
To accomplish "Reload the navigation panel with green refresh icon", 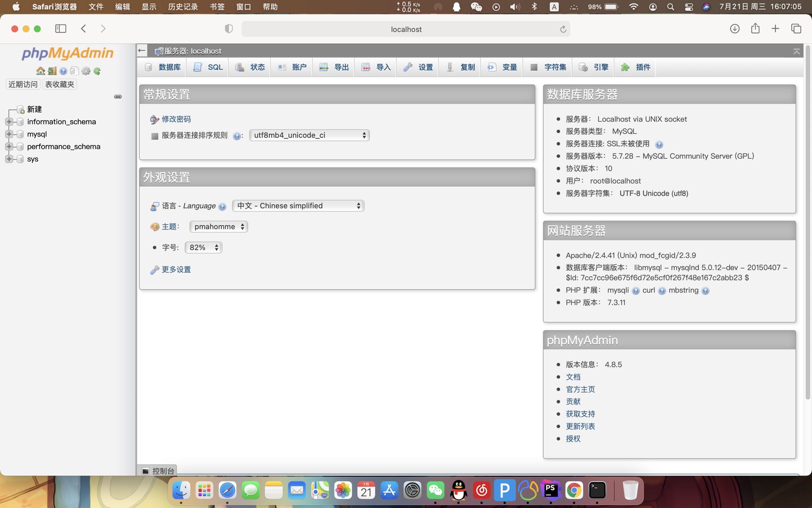I will coord(97,71).
